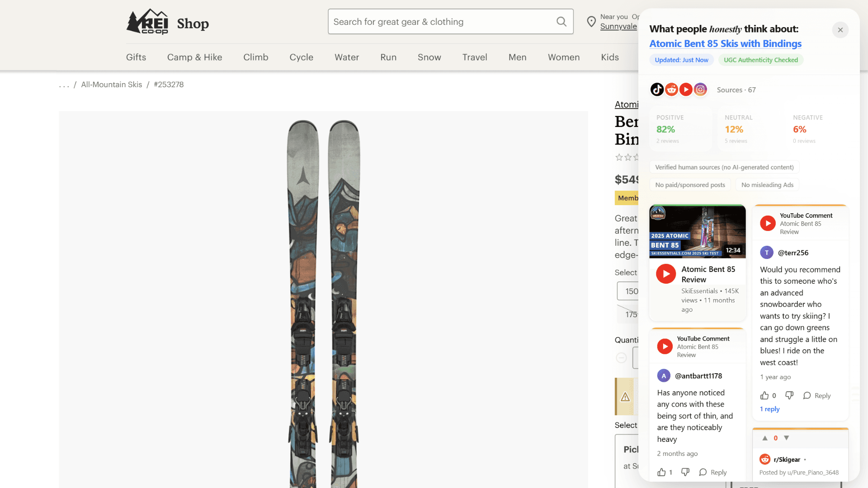Upvote the r/Skigear Reddit post

tap(765, 438)
